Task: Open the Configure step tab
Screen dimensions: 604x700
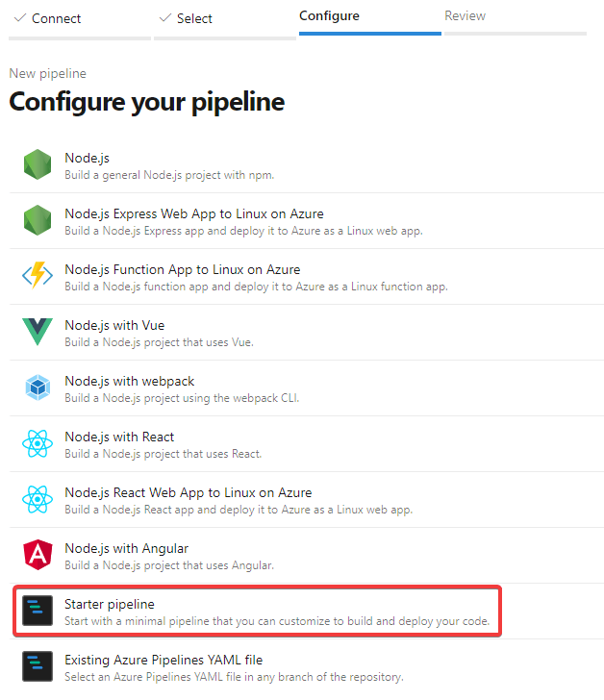Action: point(329,16)
